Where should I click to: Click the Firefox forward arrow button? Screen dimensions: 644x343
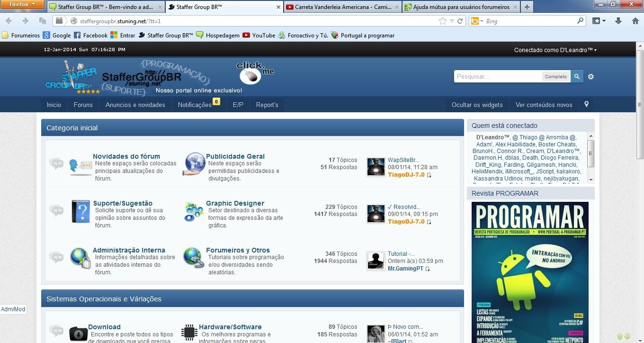pyautogui.click(x=26, y=21)
